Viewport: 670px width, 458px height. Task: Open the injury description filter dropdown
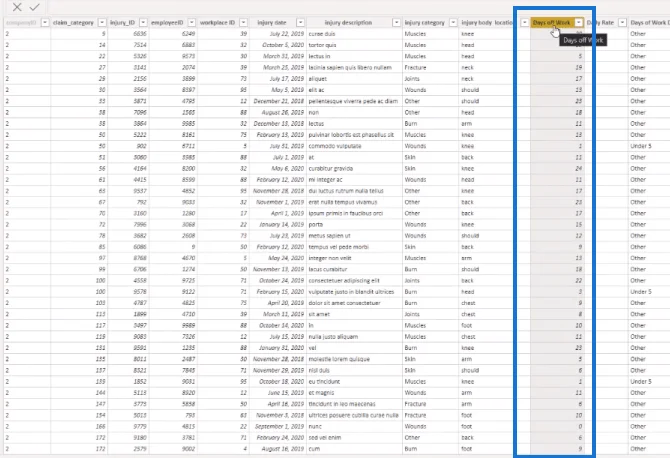point(397,23)
